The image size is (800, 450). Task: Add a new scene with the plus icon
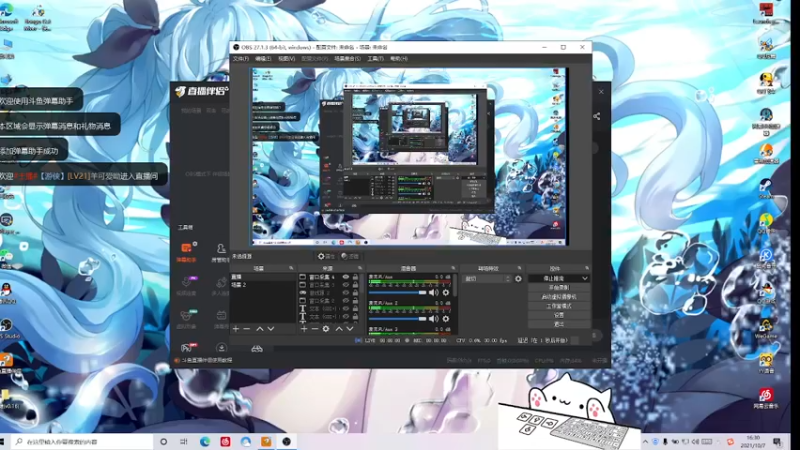(236, 329)
